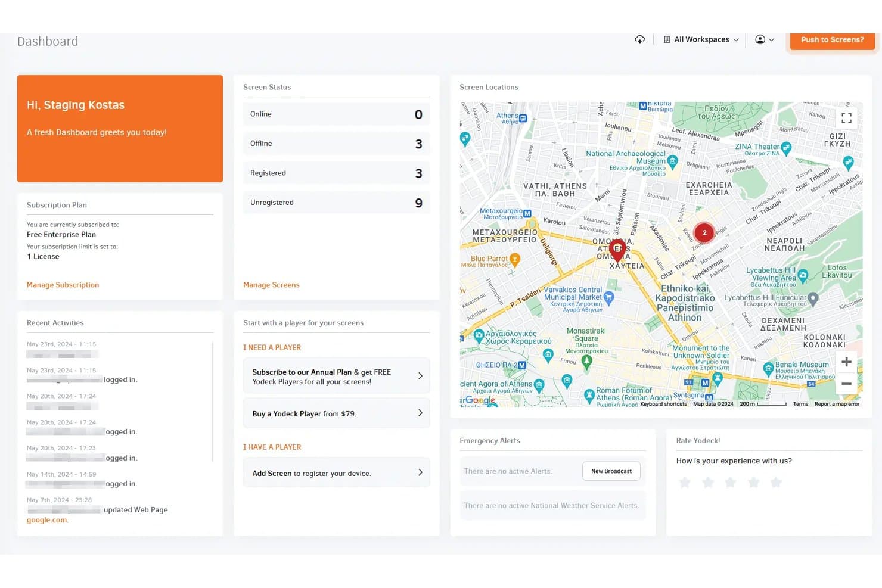Select the Registered screen status row
Viewport: 882px width, 588px height.
click(x=336, y=173)
